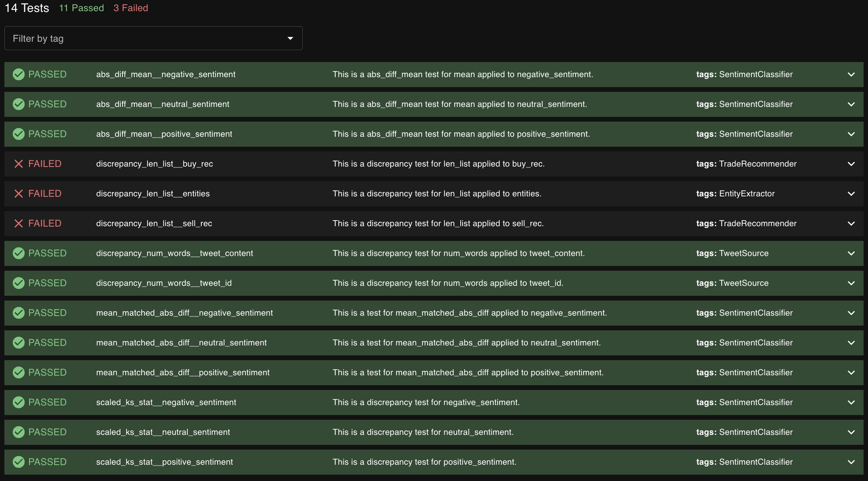Expand details chevron for discrepancy_num_words__tweet_id
The width and height of the screenshot is (868, 481).
(x=851, y=283)
